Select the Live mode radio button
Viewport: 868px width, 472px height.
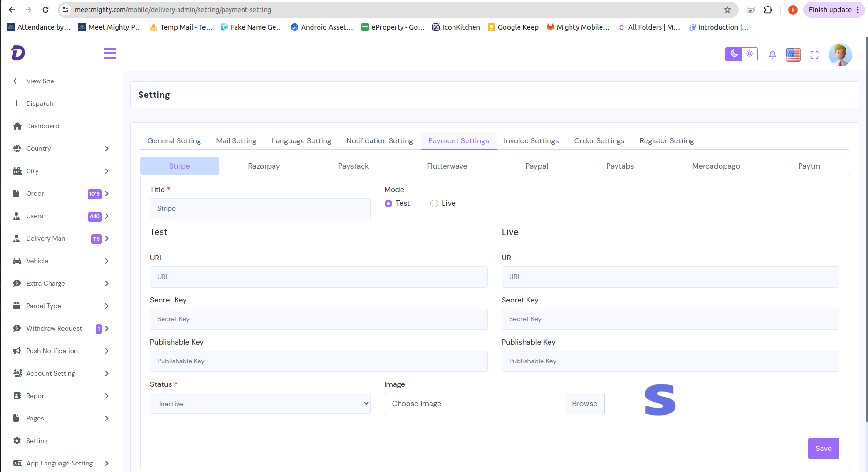coord(434,204)
